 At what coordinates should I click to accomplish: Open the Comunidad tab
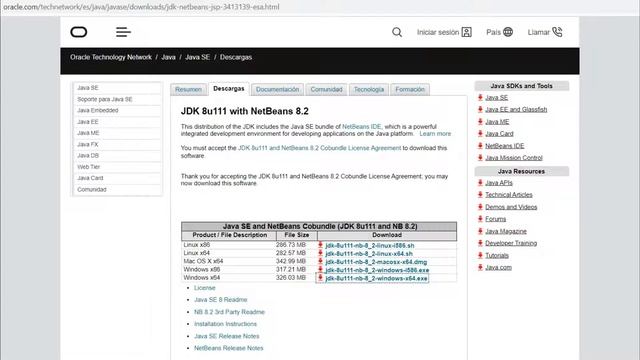tap(326, 89)
